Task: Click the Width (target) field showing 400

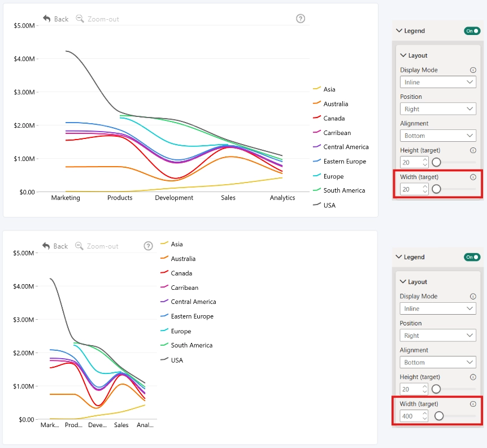Action: click(414, 416)
